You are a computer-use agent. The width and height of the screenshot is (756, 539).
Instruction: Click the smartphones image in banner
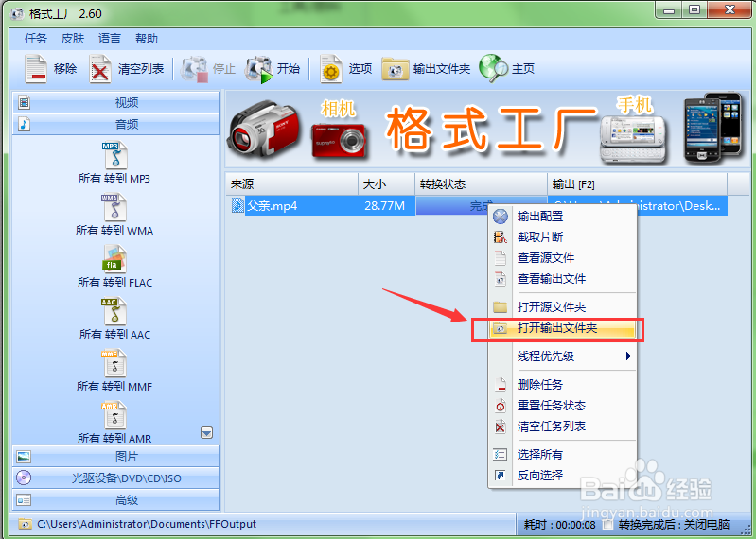[712, 127]
